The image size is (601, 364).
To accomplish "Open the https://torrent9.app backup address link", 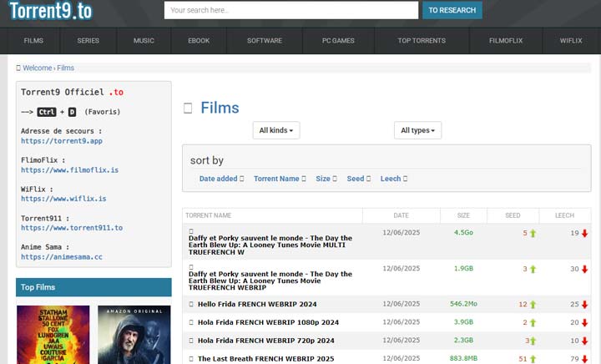I will pyautogui.click(x=62, y=141).
